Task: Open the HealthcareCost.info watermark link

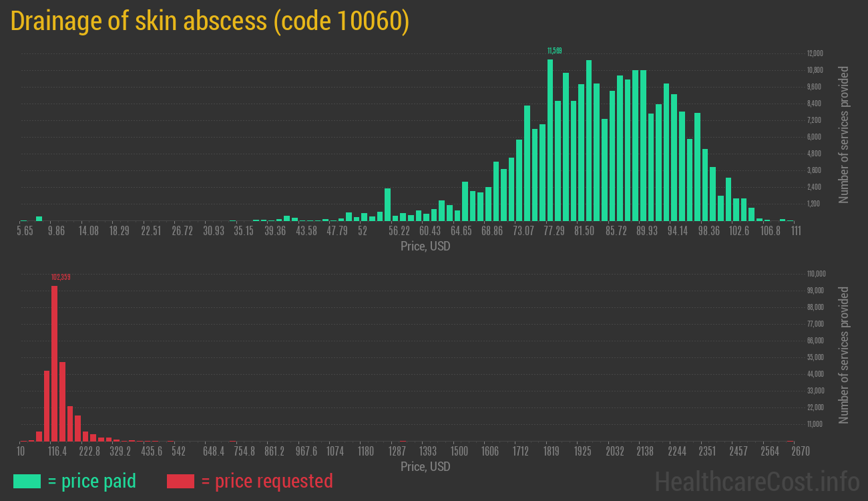Action: tap(756, 481)
